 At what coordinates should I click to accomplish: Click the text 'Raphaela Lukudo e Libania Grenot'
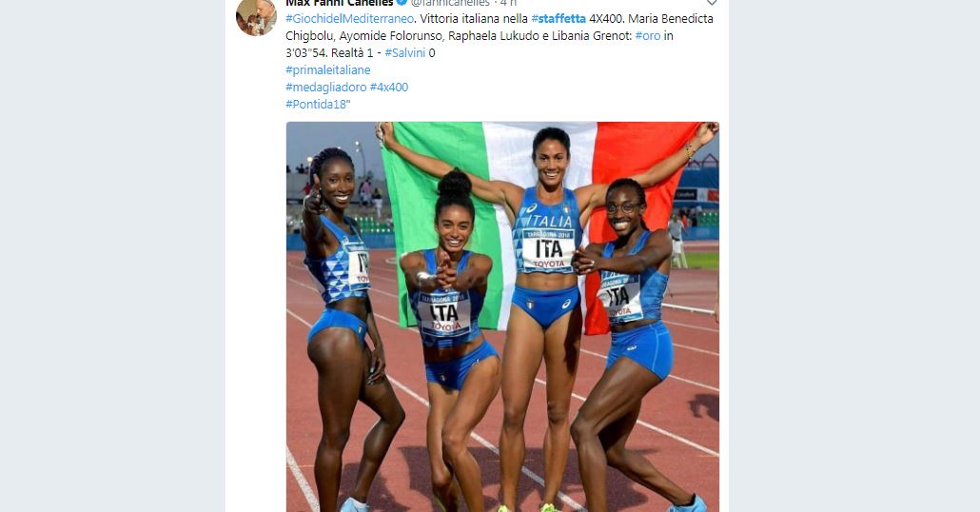click(539, 35)
